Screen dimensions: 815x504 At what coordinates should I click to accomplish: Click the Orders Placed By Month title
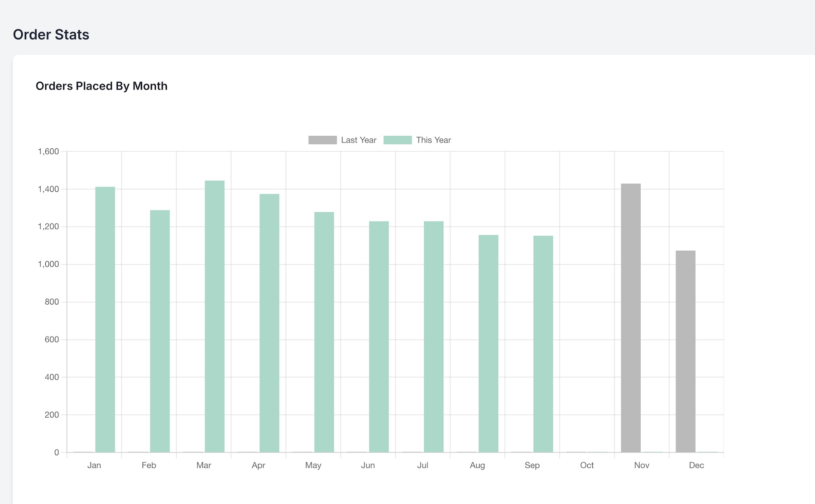101,86
